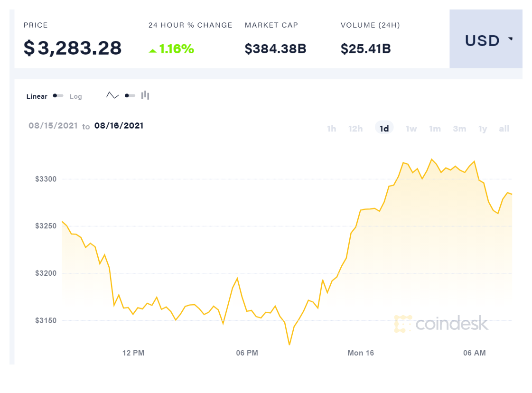Show the all-time price range
Viewport: 532px width, 393px height.
point(504,129)
